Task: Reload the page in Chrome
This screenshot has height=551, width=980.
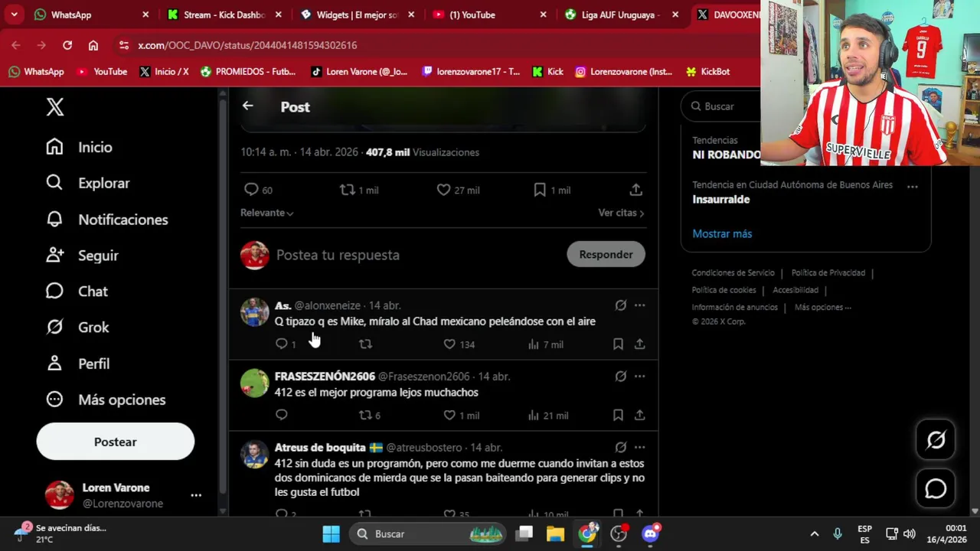Action: tap(67, 45)
